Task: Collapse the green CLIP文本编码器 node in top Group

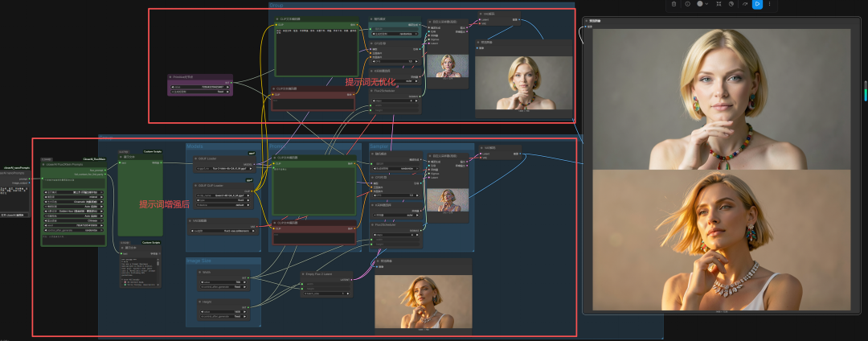Action: point(276,18)
